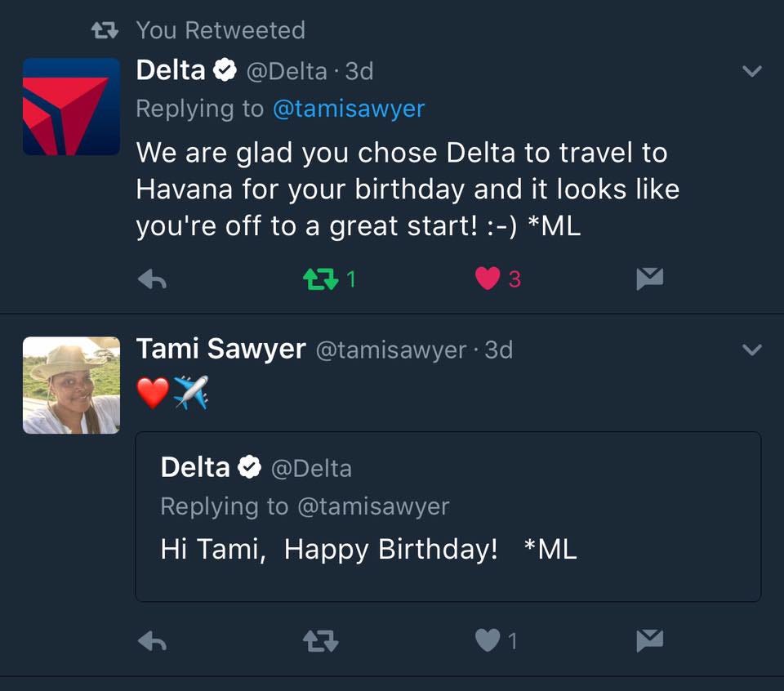Open the @tamisawyer mention link
This screenshot has height=691, width=784.
[x=348, y=109]
